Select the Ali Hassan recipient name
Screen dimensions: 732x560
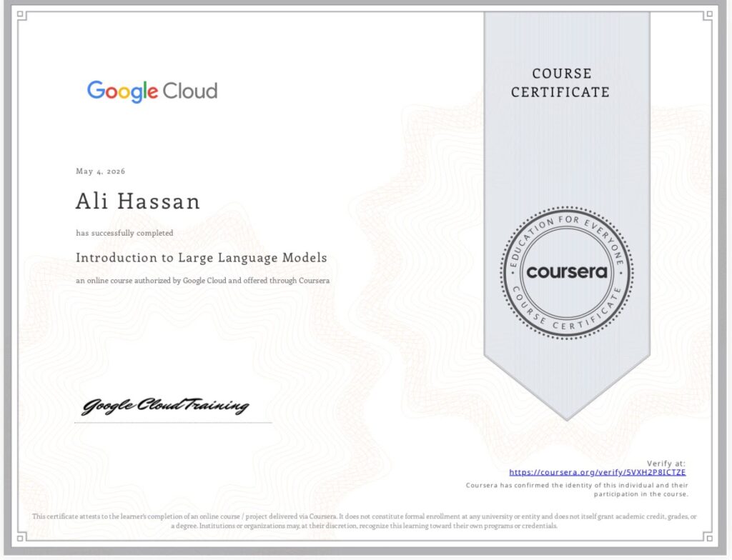coord(138,201)
